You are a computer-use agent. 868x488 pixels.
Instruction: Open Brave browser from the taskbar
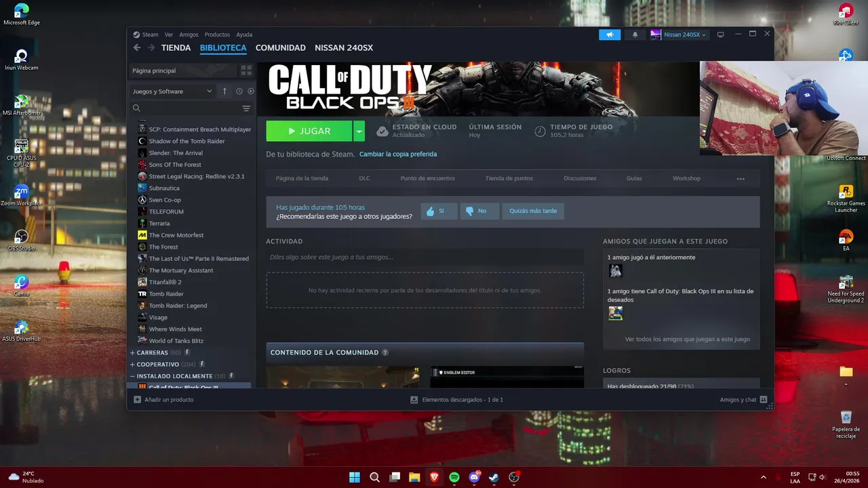click(434, 477)
